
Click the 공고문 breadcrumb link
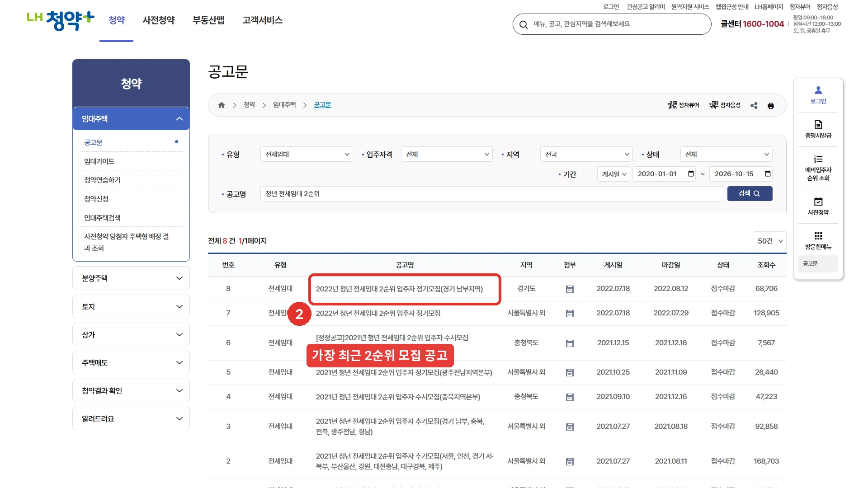point(322,105)
